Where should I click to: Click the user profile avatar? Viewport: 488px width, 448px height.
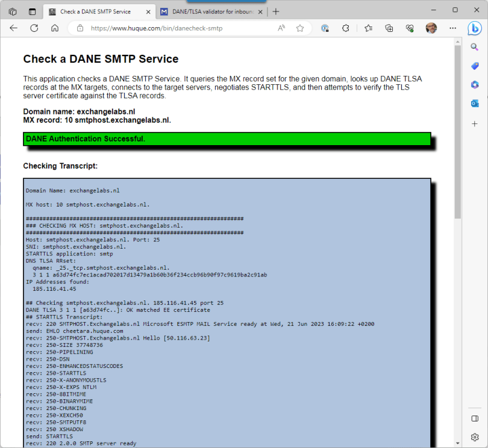(431, 28)
